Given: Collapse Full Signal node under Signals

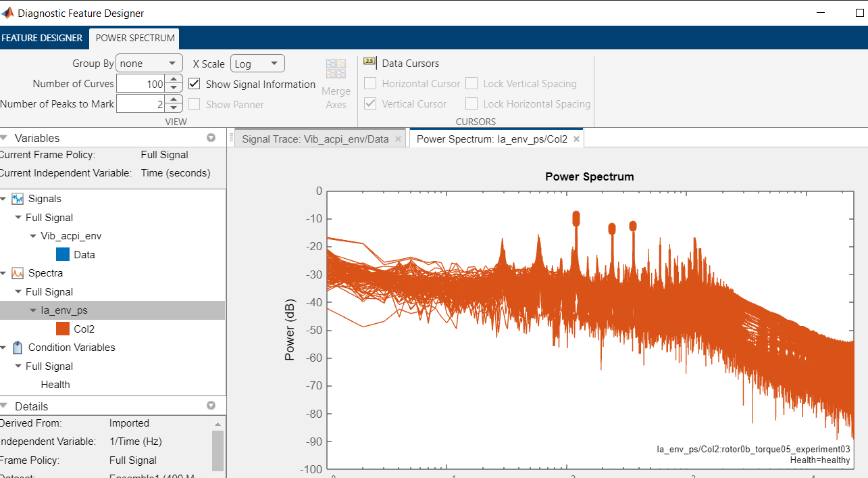Looking at the screenshot, I should [x=18, y=218].
